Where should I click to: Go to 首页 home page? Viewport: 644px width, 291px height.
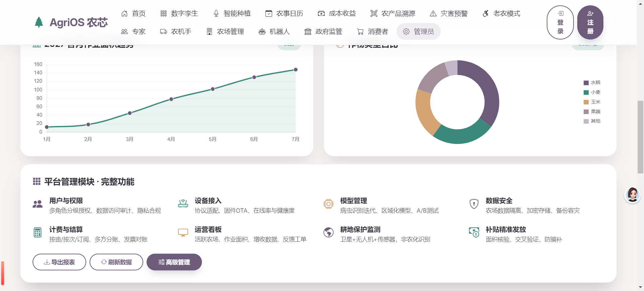(133, 13)
